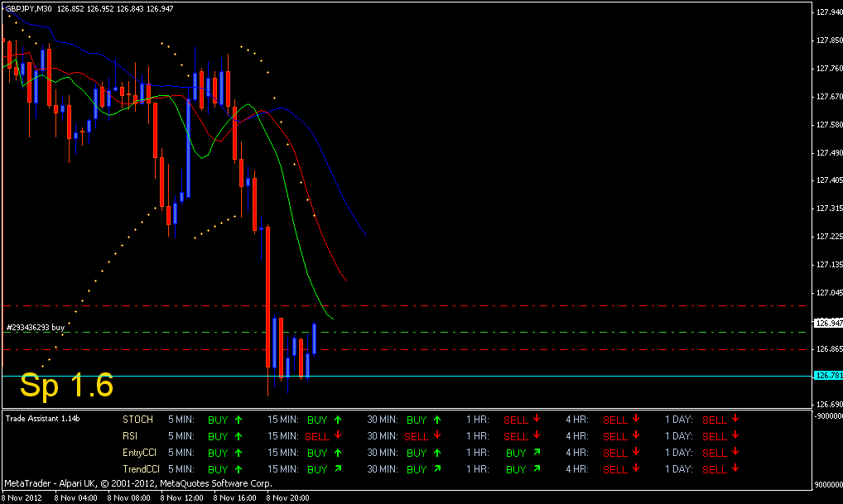The width and height of the screenshot is (843, 504).
Task: Click the TrendCCI indicator row label
Action: tap(141, 469)
